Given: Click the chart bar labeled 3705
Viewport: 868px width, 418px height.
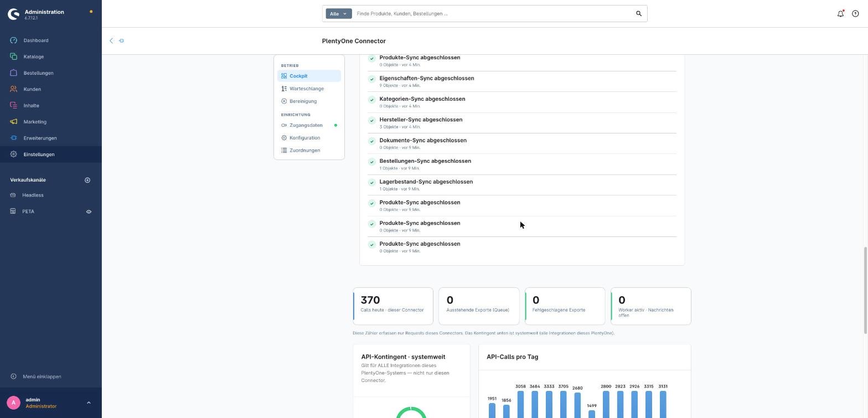Looking at the screenshot, I should tap(563, 405).
